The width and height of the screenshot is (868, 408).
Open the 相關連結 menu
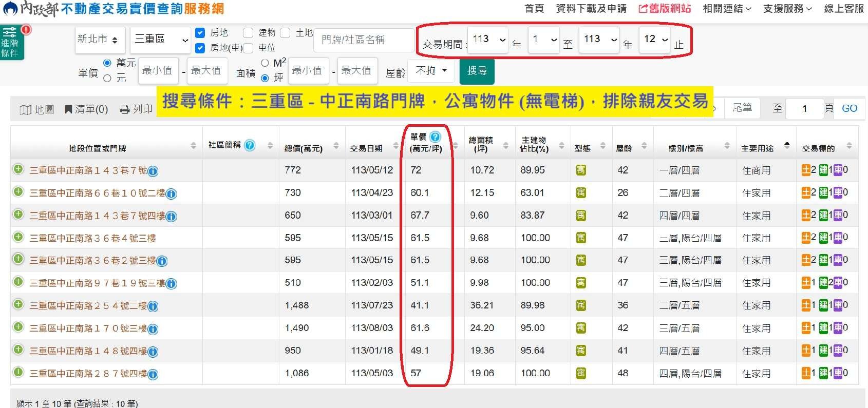click(726, 9)
